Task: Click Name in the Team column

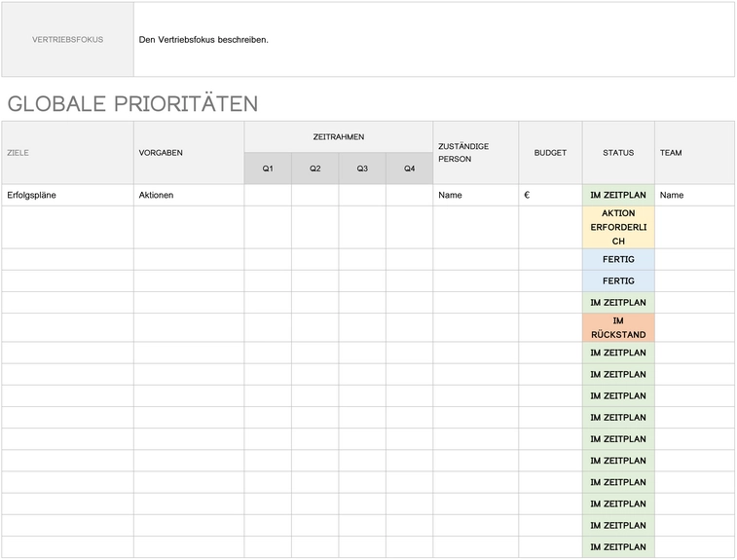Action: point(695,195)
